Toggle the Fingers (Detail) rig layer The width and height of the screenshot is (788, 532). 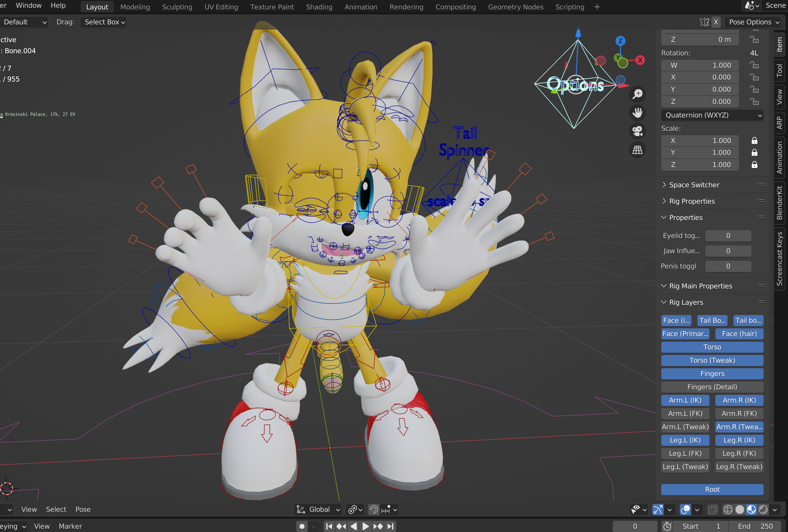click(712, 387)
